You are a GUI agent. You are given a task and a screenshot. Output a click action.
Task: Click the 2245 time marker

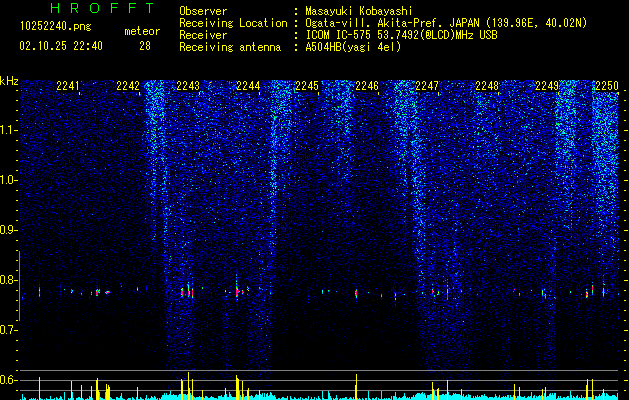pyautogui.click(x=307, y=86)
